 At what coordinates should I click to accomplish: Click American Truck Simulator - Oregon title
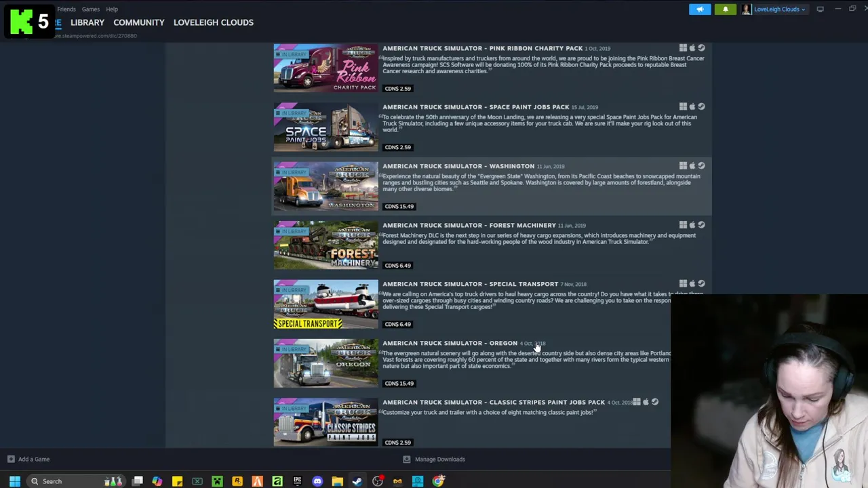(450, 343)
